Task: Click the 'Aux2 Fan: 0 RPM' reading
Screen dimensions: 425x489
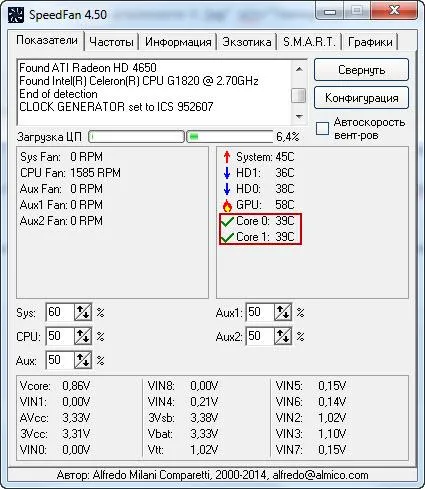Action: [61, 221]
